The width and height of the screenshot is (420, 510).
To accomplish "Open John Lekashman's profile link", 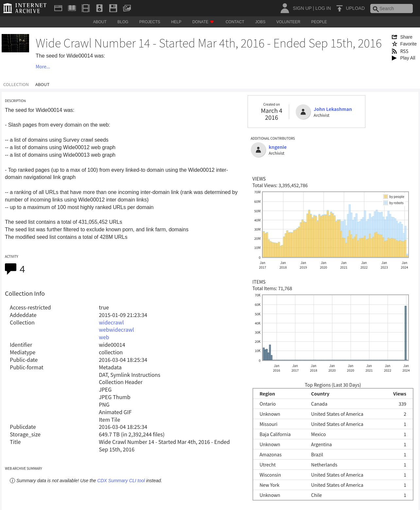I will [x=333, y=109].
